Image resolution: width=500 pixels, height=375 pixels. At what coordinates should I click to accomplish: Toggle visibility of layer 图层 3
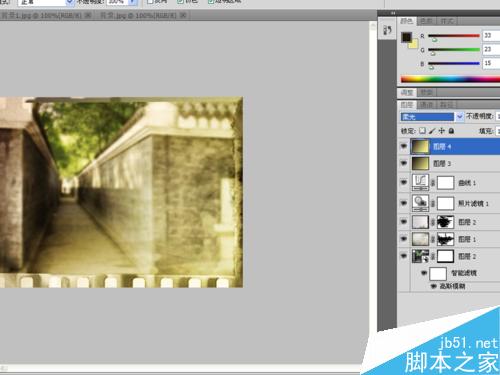404,163
